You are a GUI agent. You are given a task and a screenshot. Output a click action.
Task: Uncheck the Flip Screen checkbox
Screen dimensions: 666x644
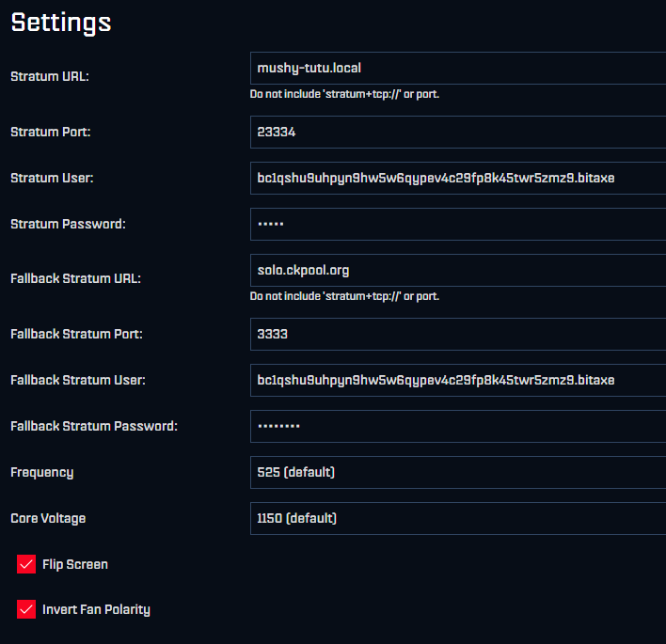[x=26, y=564]
